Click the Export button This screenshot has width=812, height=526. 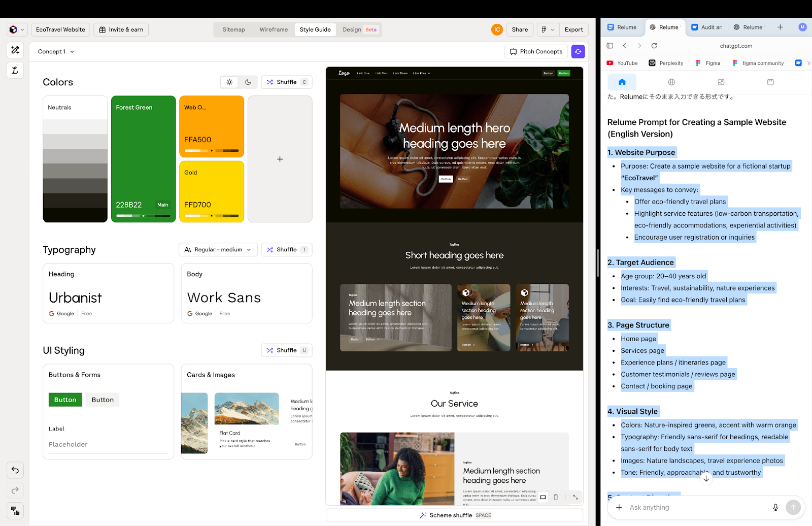[x=574, y=29]
